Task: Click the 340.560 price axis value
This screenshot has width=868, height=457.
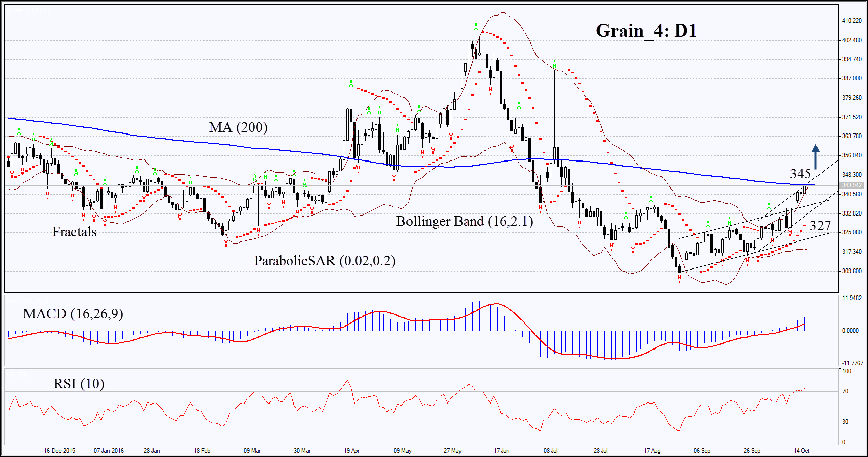Action: pos(852,194)
